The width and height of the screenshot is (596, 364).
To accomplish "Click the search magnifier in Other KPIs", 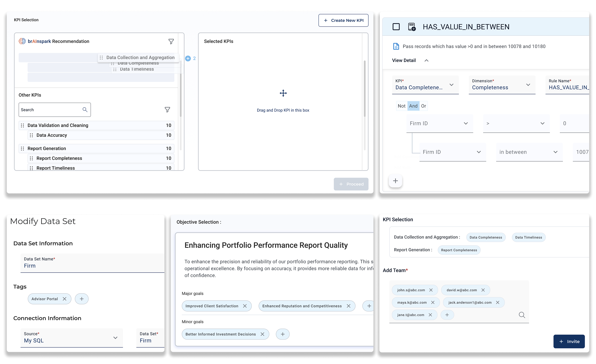I will 85,110.
